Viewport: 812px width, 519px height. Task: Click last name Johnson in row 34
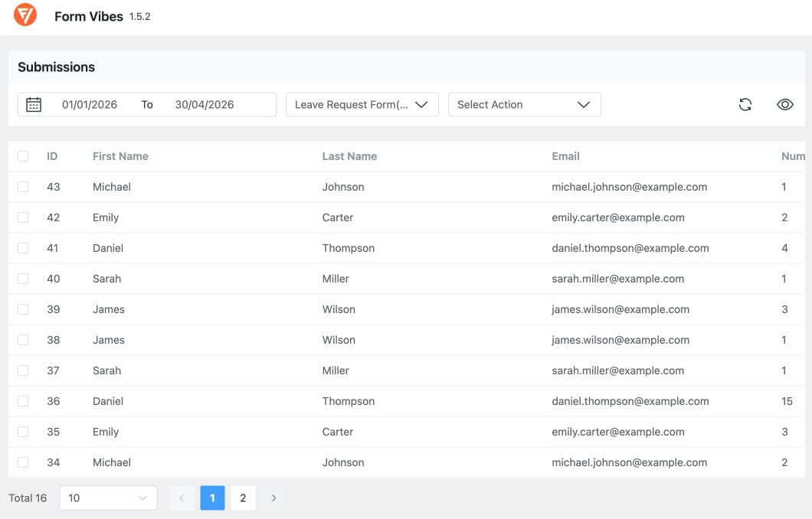point(343,462)
